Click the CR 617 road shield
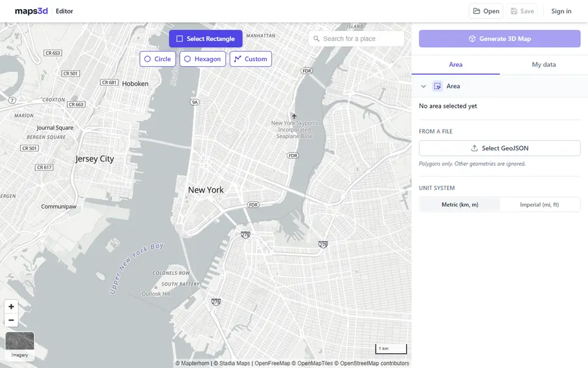The image size is (588, 368). pyautogui.click(x=44, y=167)
